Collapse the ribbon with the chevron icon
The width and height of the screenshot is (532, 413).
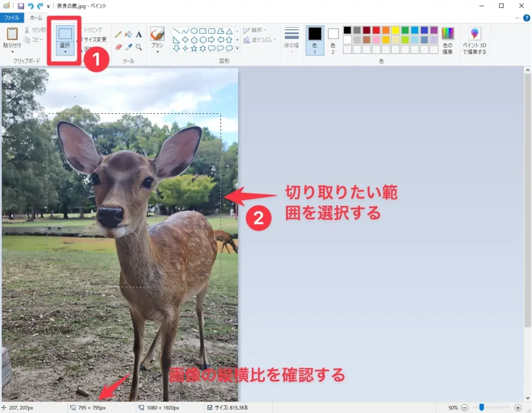point(517,18)
